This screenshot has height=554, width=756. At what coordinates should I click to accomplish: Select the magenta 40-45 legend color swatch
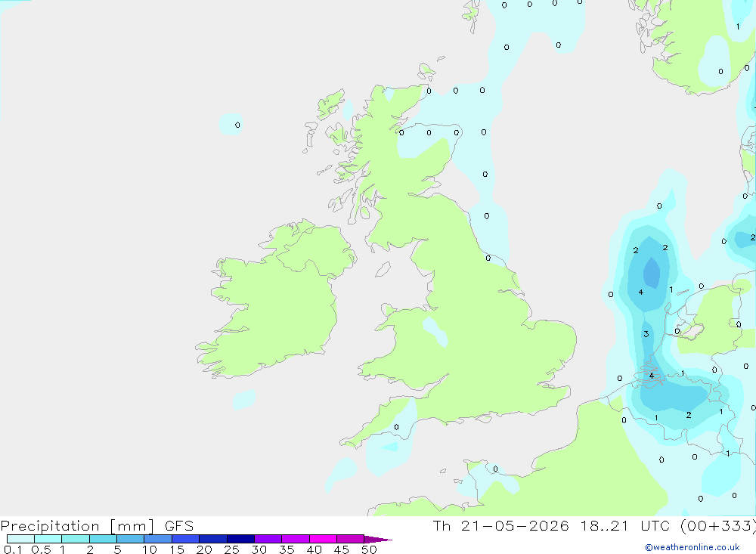pos(323,539)
